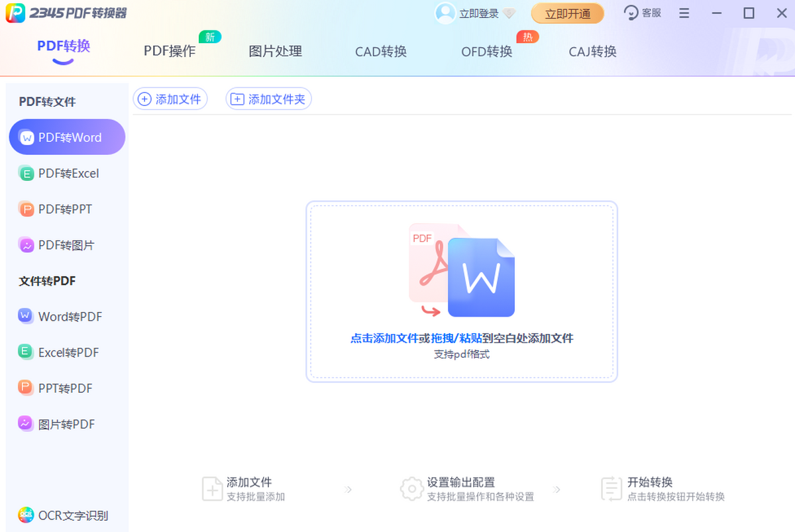Click the 支持批量添加 step description
The image size is (795, 532).
[x=256, y=497]
